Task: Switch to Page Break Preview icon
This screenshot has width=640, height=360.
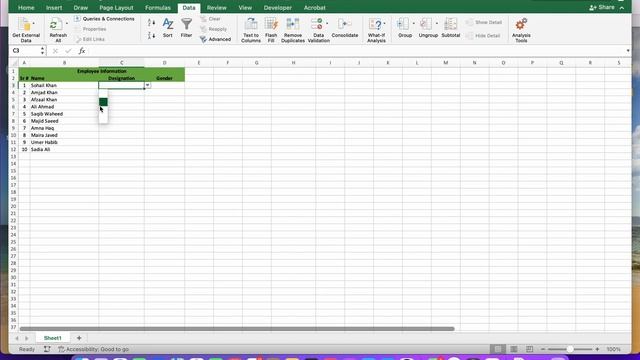Action: (x=529, y=349)
